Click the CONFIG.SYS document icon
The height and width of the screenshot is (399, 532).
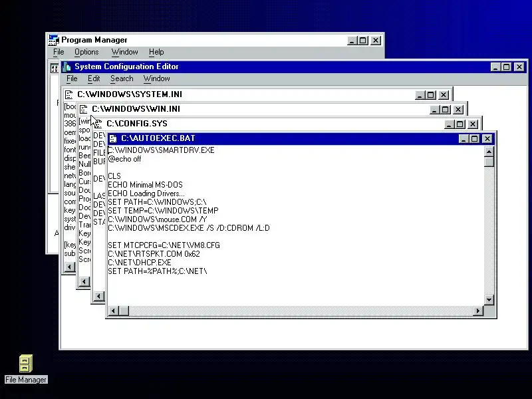(98, 124)
